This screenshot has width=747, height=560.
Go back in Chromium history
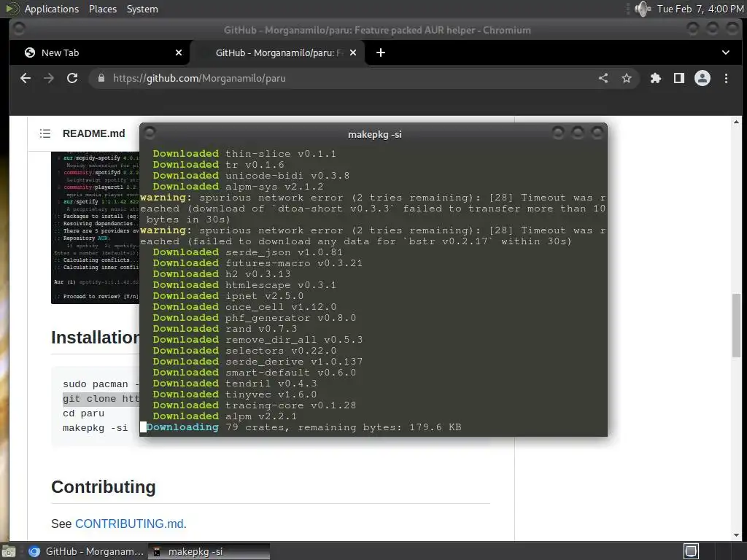[x=26, y=78]
